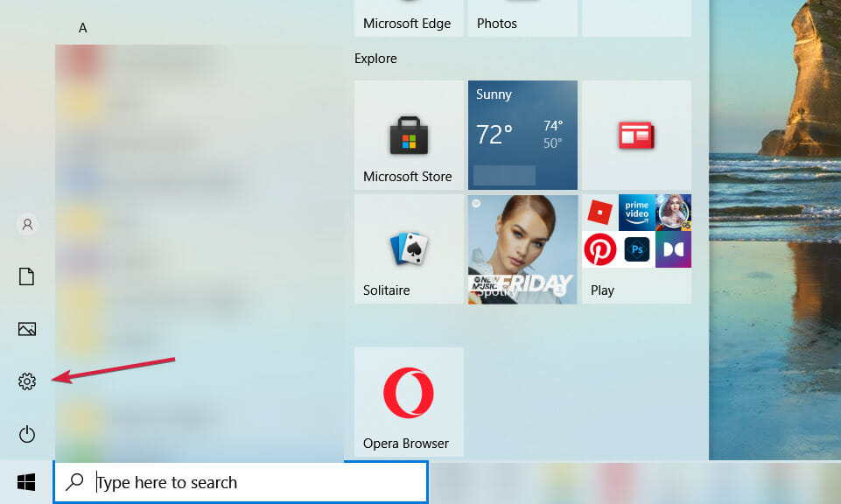Open the Photos tile
Image resolution: width=841 pixels, height=504 pixels.
point(522,18)
